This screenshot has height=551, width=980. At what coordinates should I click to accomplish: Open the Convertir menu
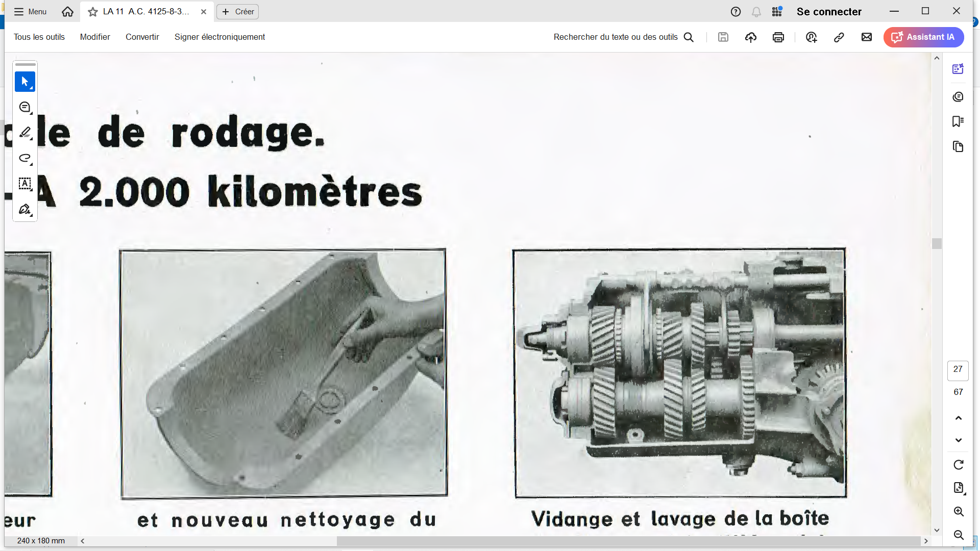[x=142, y=37]
